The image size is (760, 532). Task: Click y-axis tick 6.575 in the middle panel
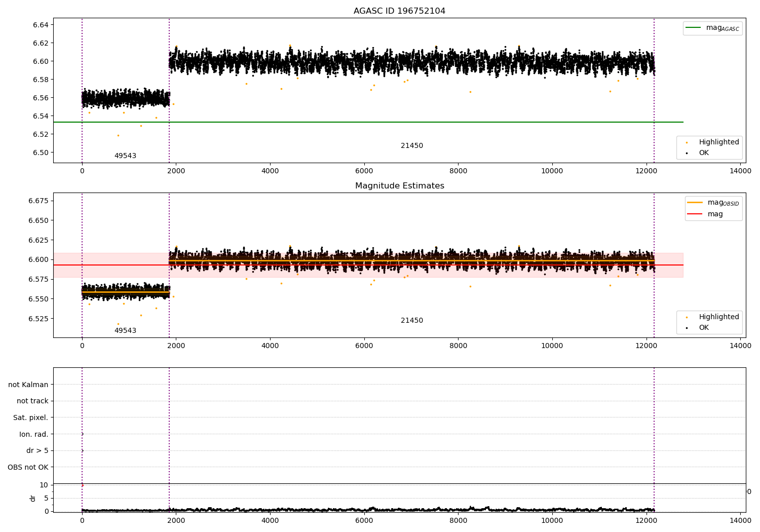click(x=39, y=279)
